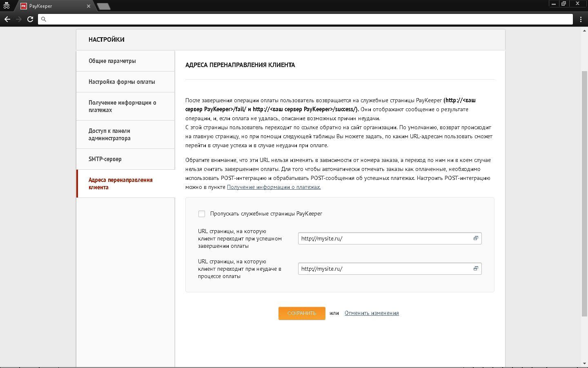Click the page vertical scrollbar
This screenshot has height=368, width=588.
(x=584, y=192)
